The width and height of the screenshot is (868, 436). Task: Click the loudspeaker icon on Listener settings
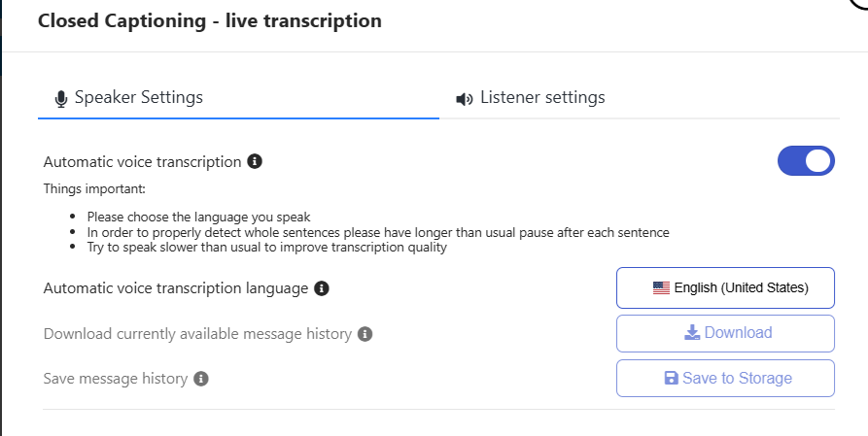[x=465, y=98]
